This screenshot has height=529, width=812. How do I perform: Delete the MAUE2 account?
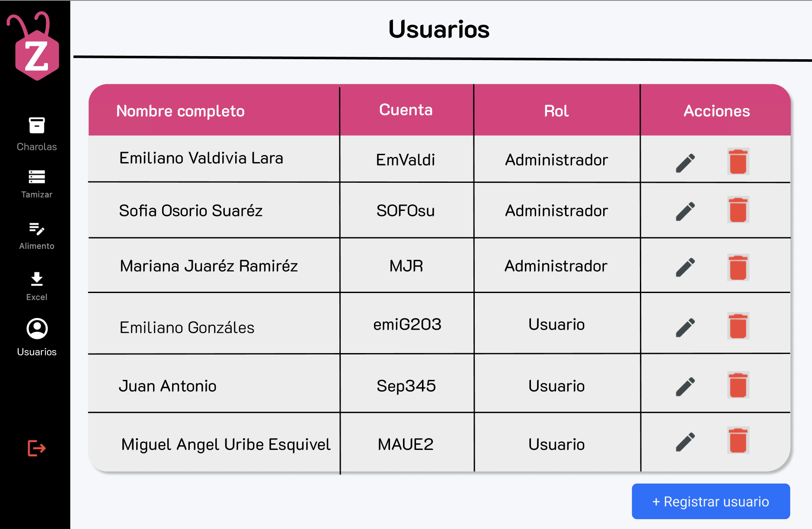(738, 440)
